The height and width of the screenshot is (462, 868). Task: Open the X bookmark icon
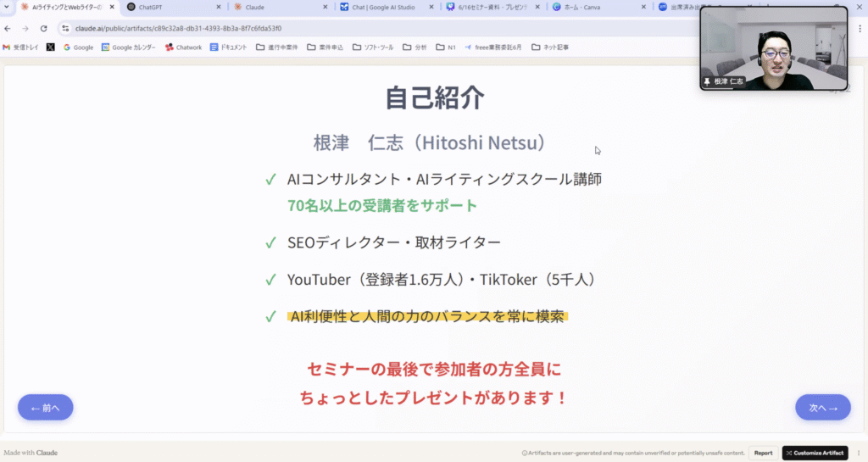[51, 47]
